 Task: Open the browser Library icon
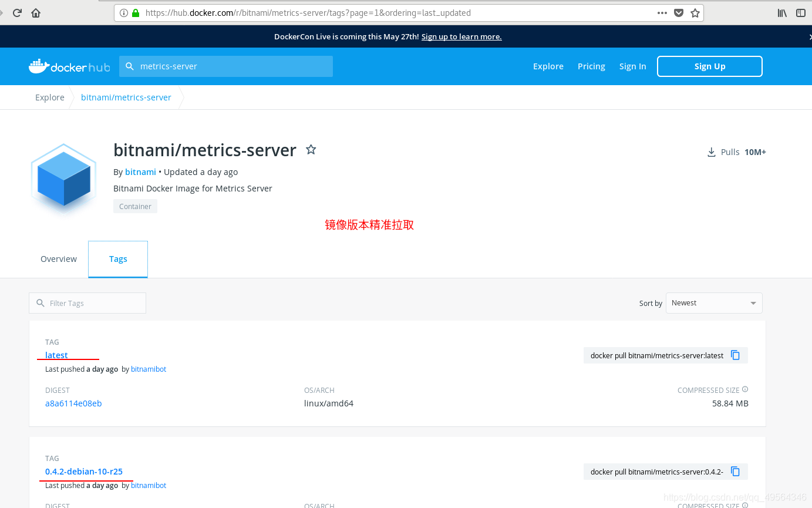coord(782,13)
